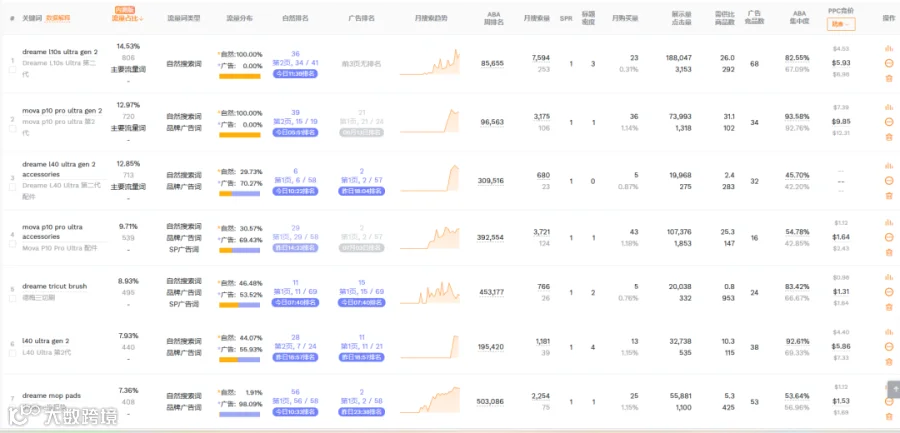Click the 流量分布 column header
The width and height of the screenshot is (900, 433).
(239, 18)
